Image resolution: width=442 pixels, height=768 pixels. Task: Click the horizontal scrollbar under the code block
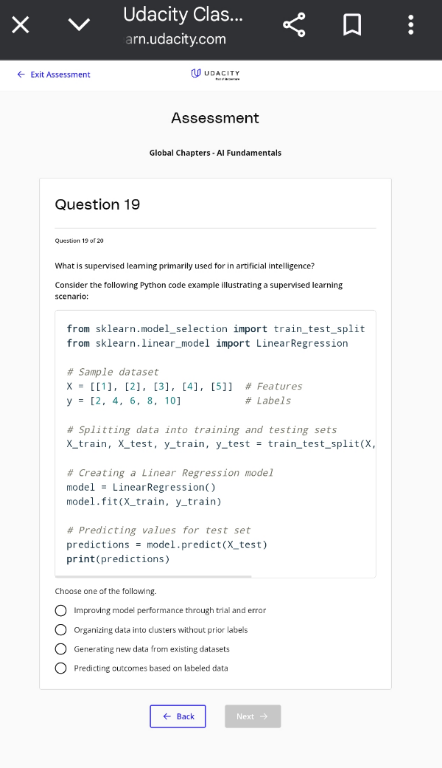pyautogui.click(x=153, y=576)
